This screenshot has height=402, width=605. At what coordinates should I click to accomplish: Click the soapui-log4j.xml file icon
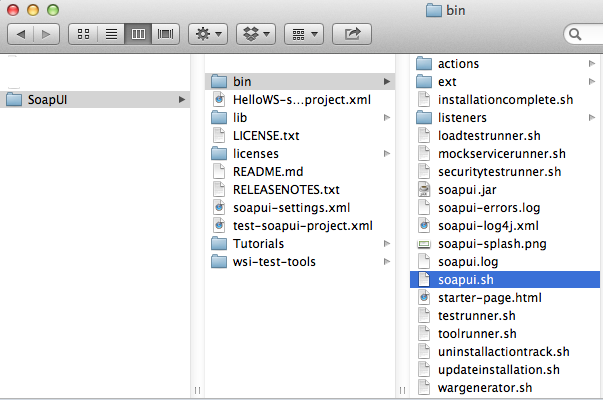424,225
